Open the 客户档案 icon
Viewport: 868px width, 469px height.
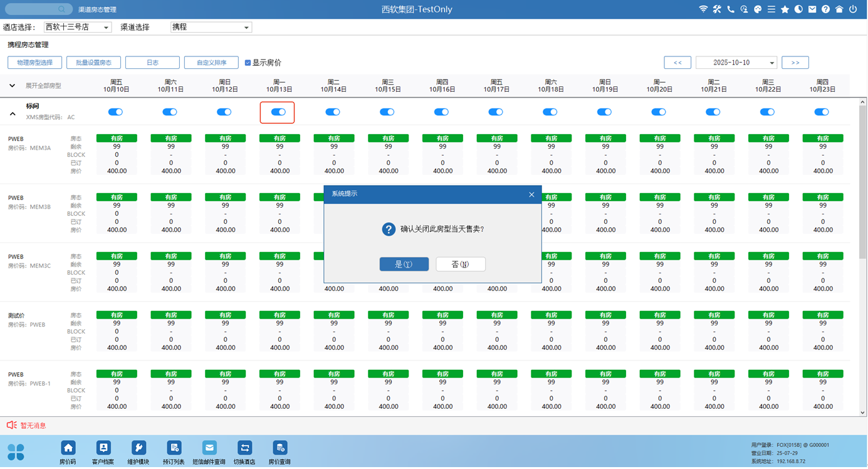[x=103, y=448]
